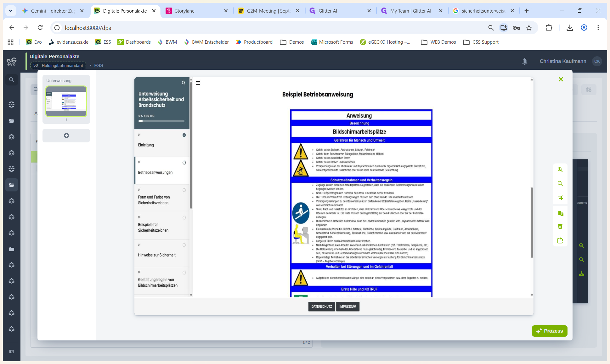This screenshot has height=364, width=610.
Task: Click the rotate page icon
Action: click(560, 240)
